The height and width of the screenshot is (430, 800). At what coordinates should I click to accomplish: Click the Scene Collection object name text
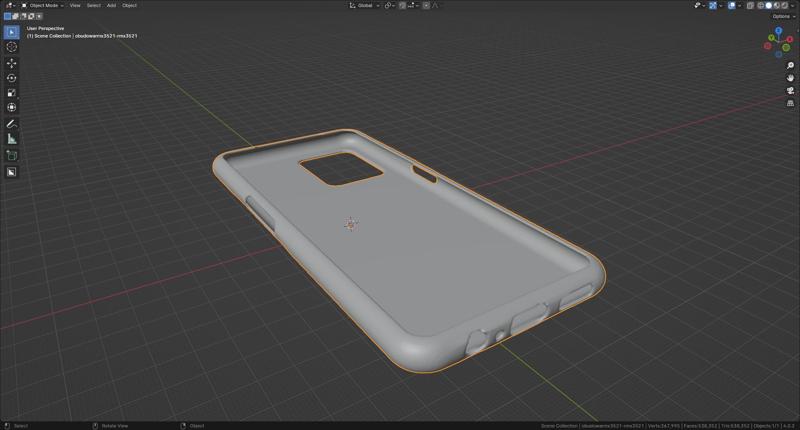point(82,36)
